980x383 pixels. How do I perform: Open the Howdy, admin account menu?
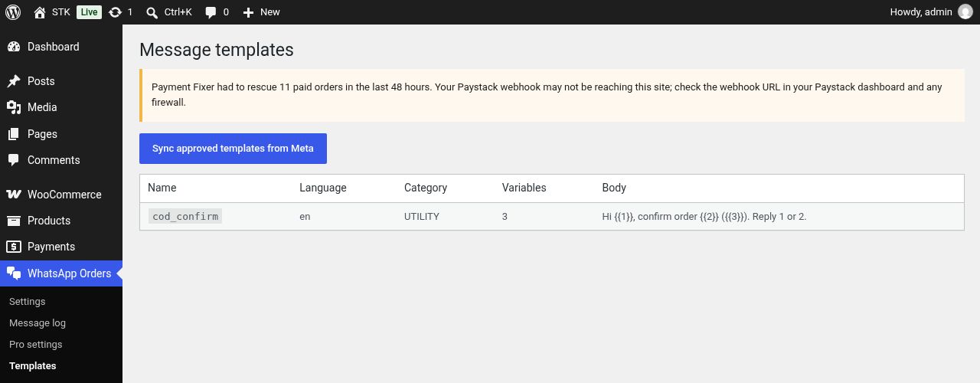pos(931,12)
